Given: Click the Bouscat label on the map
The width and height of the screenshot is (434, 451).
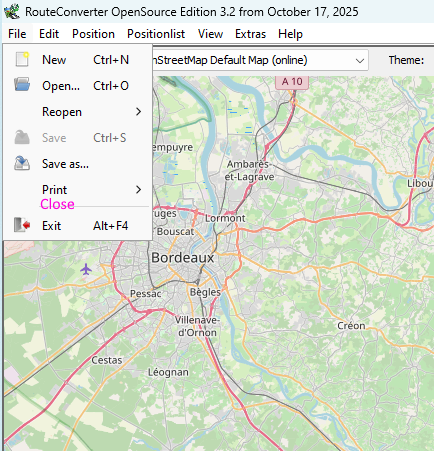Looking at the screenshot, I should 175,231.
